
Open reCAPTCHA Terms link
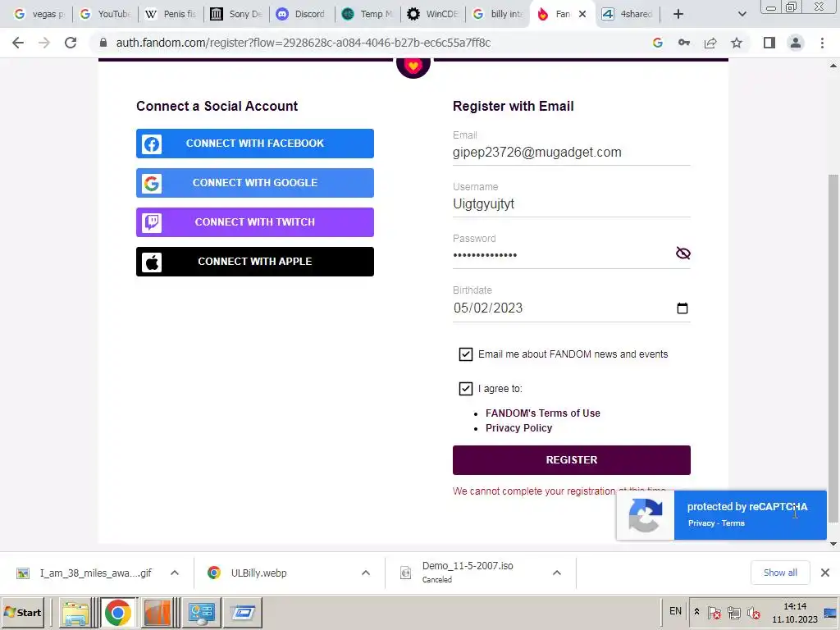point(733,523)
